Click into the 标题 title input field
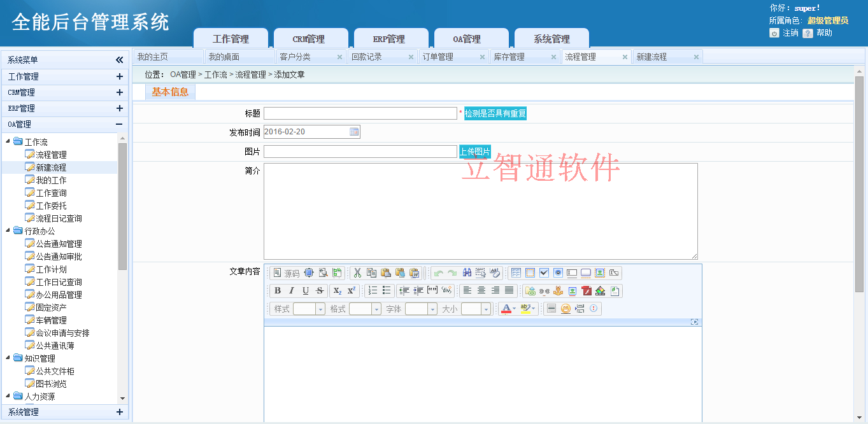Image resolution: width=868 pixels, height=424 pixels. coord(360,113)
